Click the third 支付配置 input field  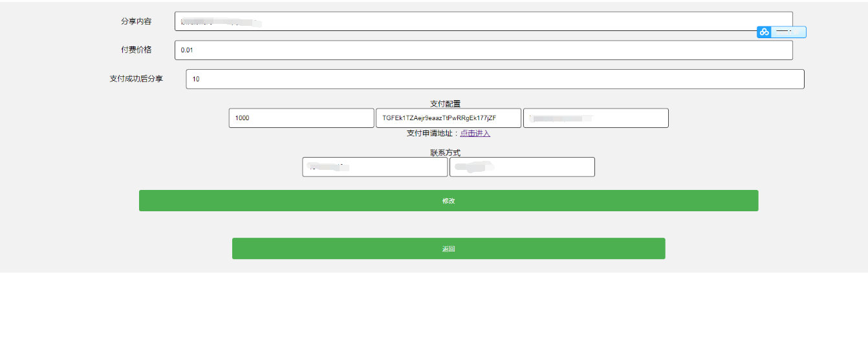pyautogui.click(x=595, y=118)
